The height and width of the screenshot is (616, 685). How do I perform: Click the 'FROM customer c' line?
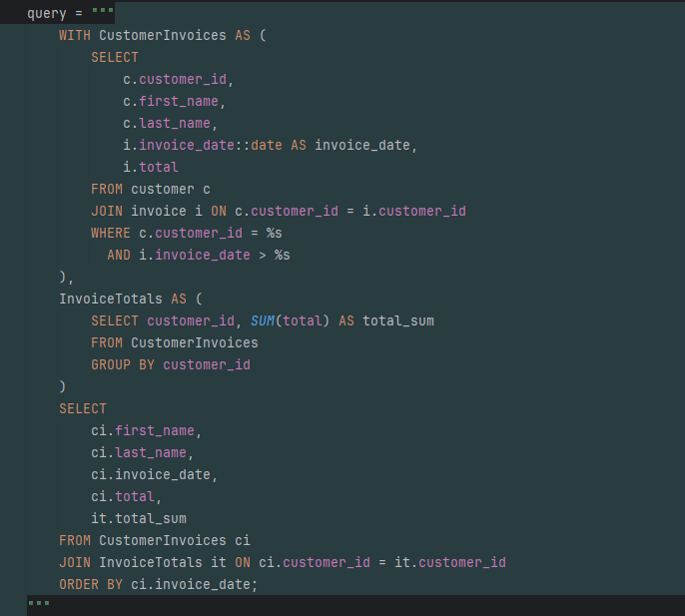coord(150,189)
